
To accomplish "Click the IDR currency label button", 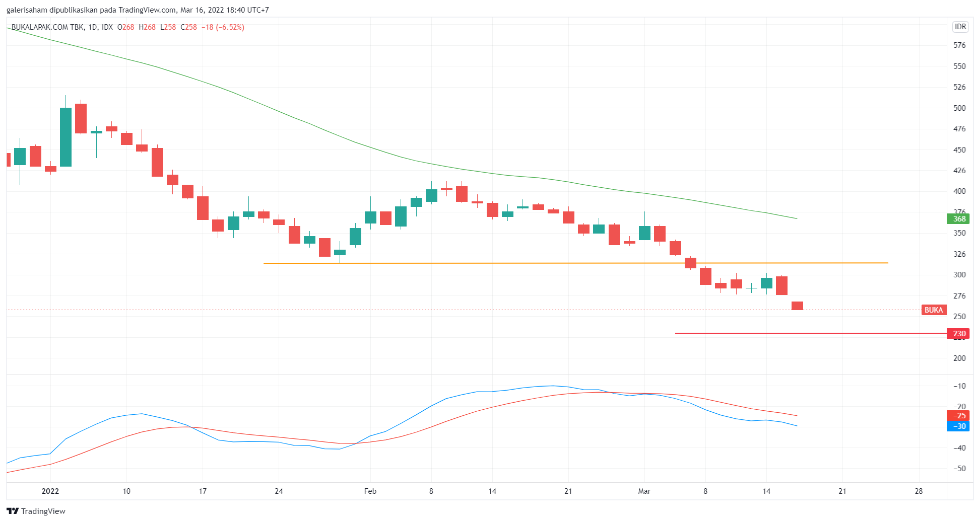I will coord(960,27).
